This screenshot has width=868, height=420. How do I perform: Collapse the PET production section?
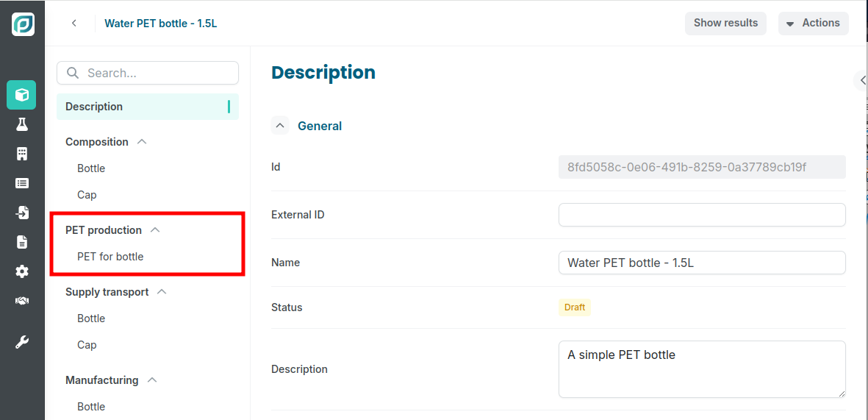pos(155,230)
